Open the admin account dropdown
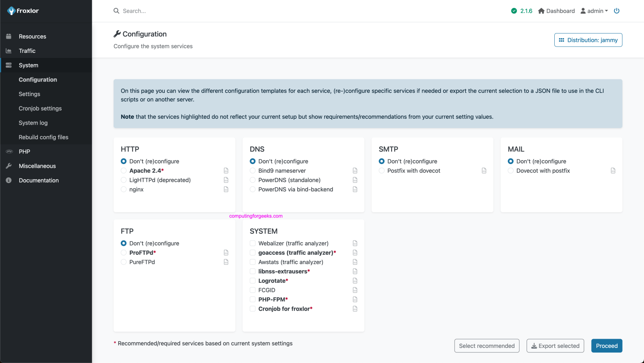 (594, 10)
